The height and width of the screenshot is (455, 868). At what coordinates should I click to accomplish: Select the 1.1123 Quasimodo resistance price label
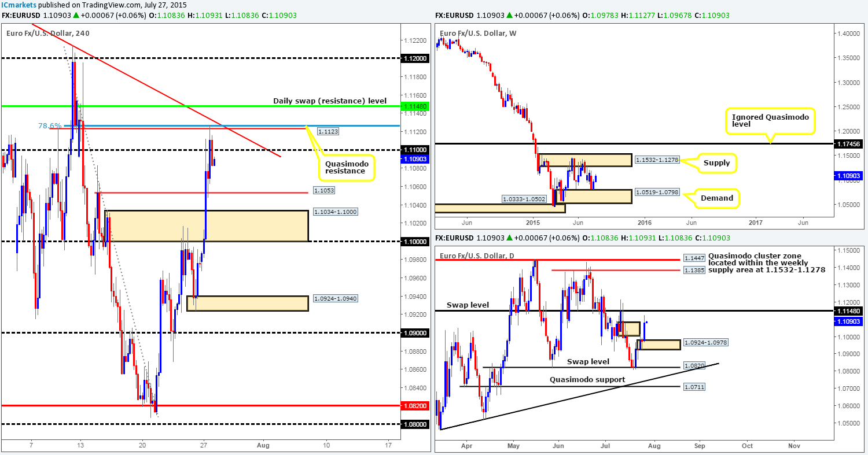point(328,131)
